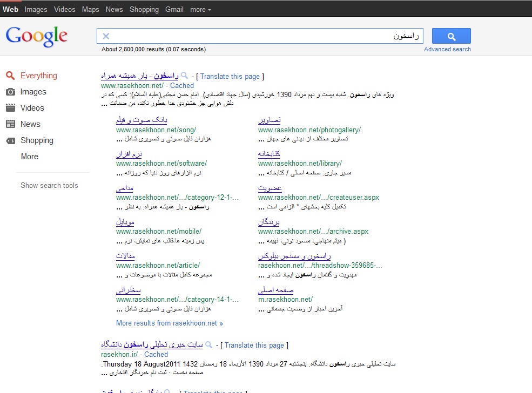Switch to Images in the top bar
This screenshot has width=532, height=393.
tap(36, 10)
